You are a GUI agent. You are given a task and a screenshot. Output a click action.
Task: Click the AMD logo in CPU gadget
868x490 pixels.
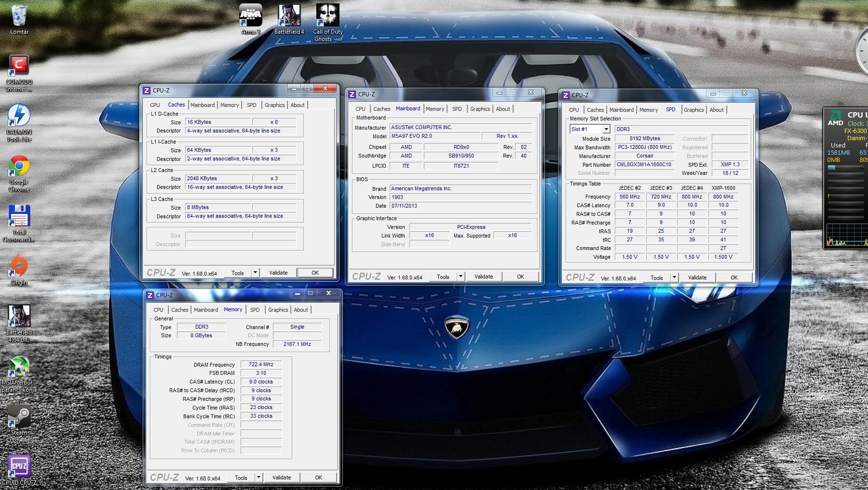835,118
